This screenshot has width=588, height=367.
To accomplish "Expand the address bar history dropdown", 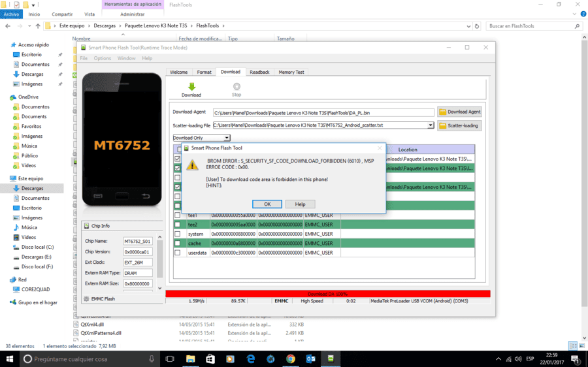I will pos(468,26).
